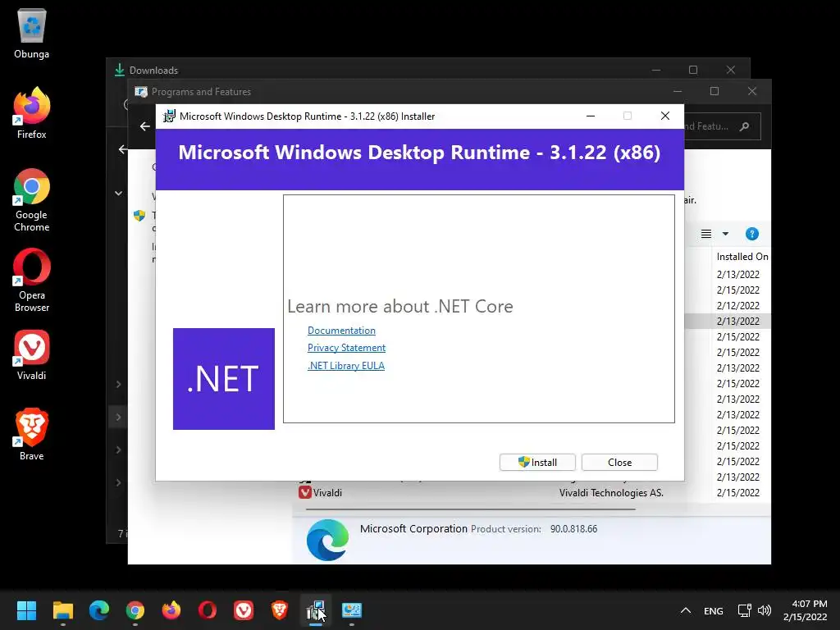The height and width of the screenshot is (630, 840).
Task: Click Vivaldi Technologies AS. publisher cell
Action: pos(611,493)
